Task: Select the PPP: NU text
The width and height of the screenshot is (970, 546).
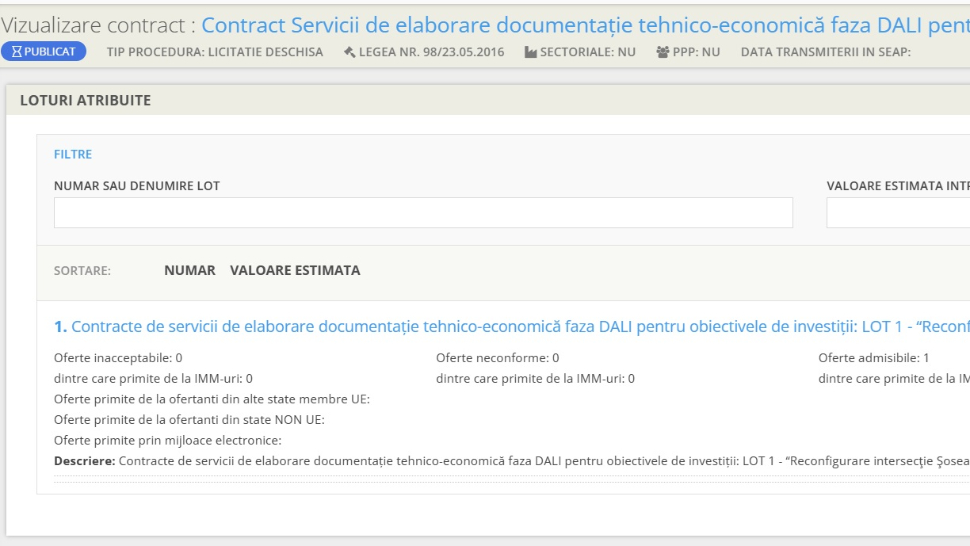Action: (x=697, y=52)
